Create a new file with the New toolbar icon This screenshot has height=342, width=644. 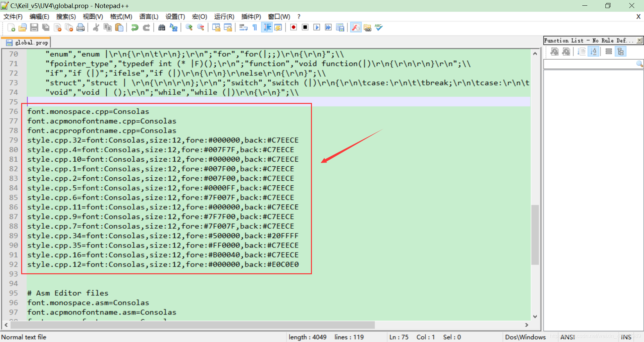[11, 28]
